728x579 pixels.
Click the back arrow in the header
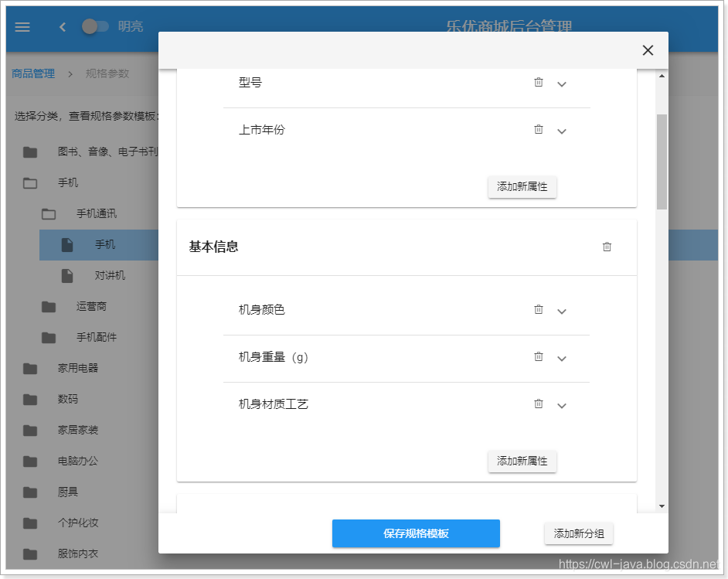tap(62, 26)
